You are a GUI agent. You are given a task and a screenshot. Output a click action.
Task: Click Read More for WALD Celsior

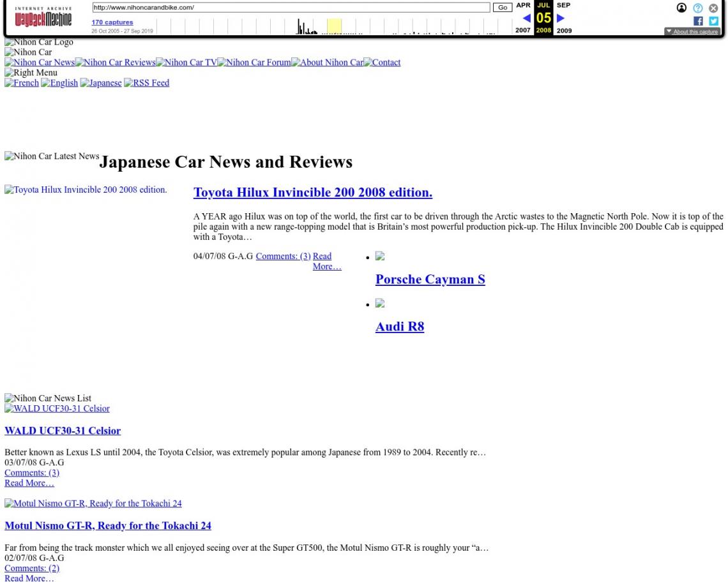[x=29, y=482]
